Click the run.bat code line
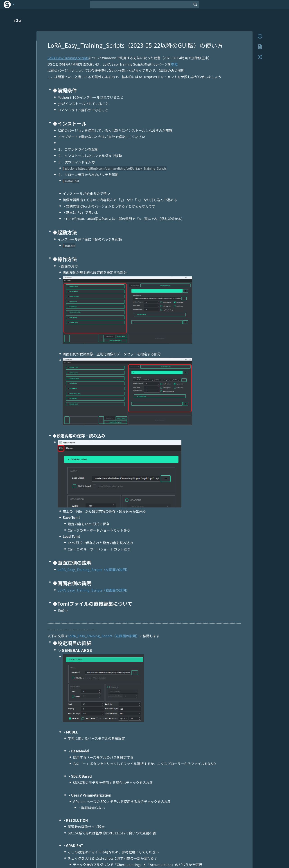Viewport: 289px width, 868px height. [69, 246]
